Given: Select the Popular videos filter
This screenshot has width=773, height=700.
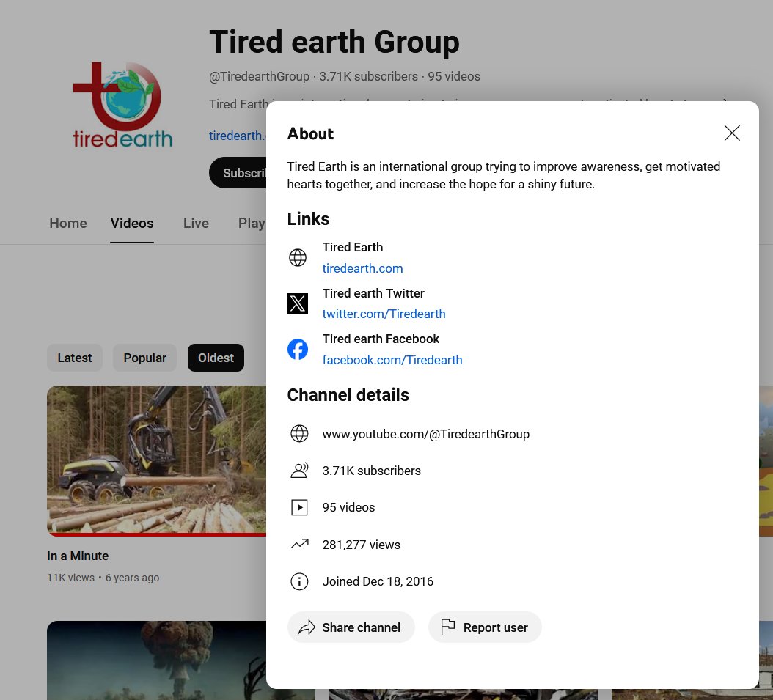Looking at the screenshot, I should click(144, 358).
